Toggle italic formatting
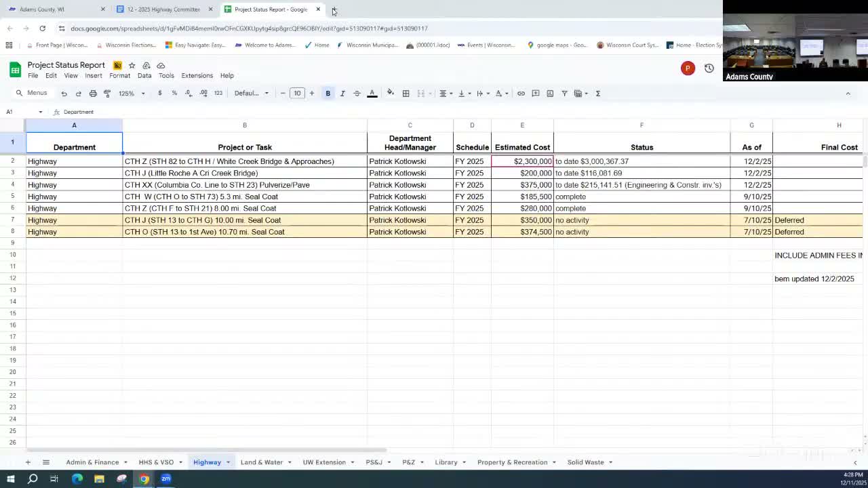Viewport: 868px width, 488px height. (x=342, y=94)
